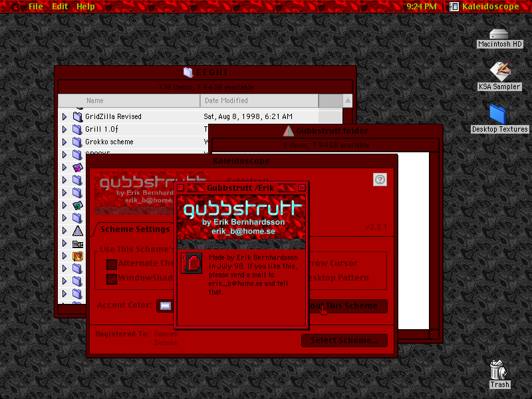Expand the row with the dotted triangle icon
532x399 pixels.
[65, 231]
